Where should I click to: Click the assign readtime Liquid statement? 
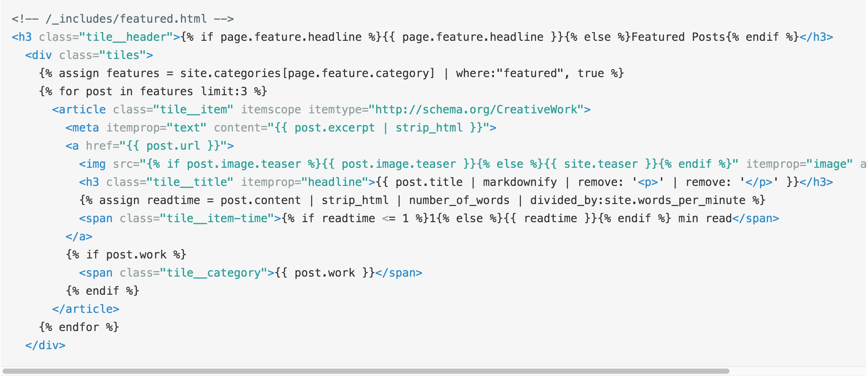pyautogui.click(x=422, y=200)
